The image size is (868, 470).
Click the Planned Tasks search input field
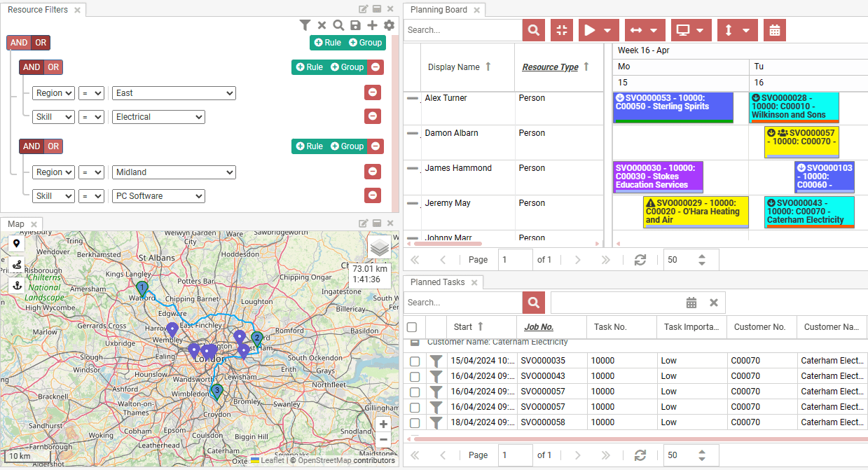(x=462, y=303)
